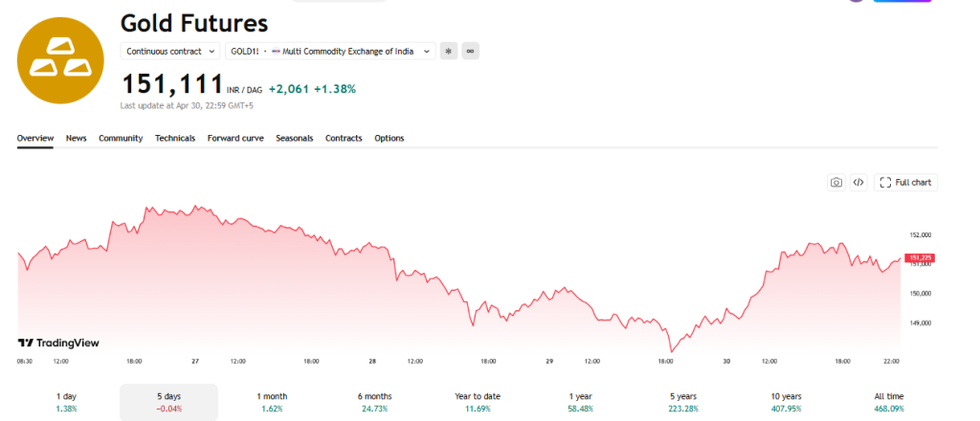Click the 29 date axis label
Image resolution: width=980 pixels, height=421 pixels.
[549, 361]
